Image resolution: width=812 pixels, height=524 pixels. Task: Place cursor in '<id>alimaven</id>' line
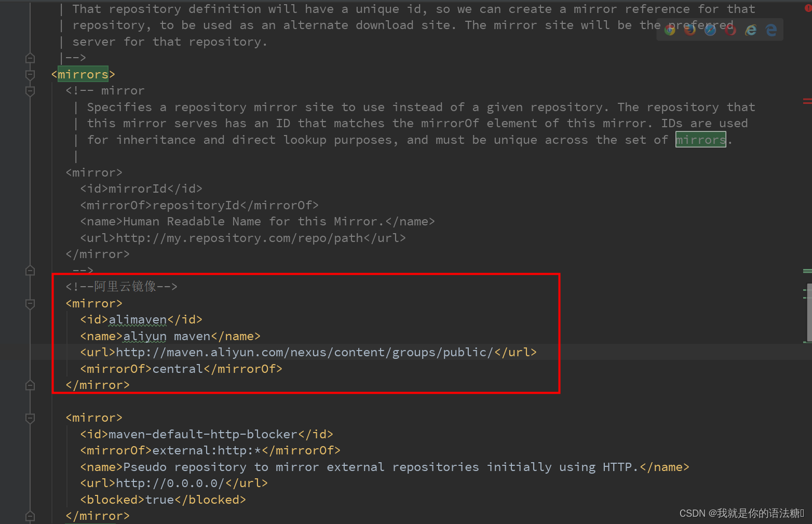point(141,319)
